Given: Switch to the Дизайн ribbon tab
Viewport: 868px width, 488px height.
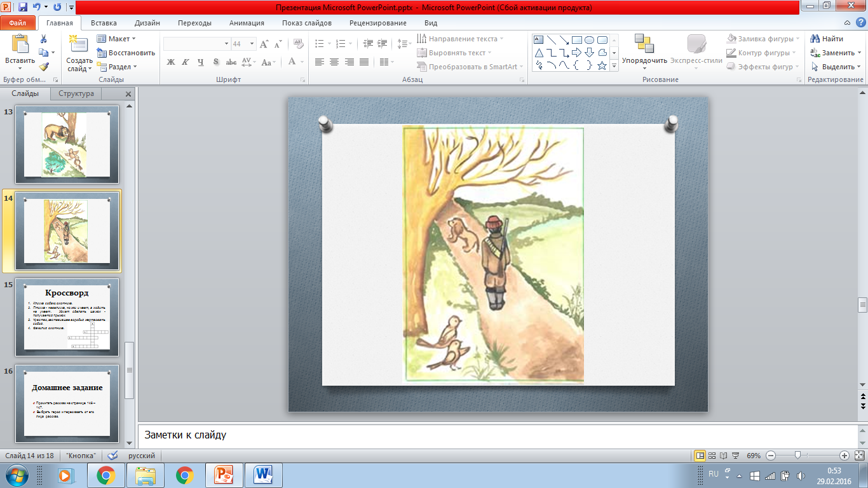Looking at the screenshot, I should click(x=147, y=23).
